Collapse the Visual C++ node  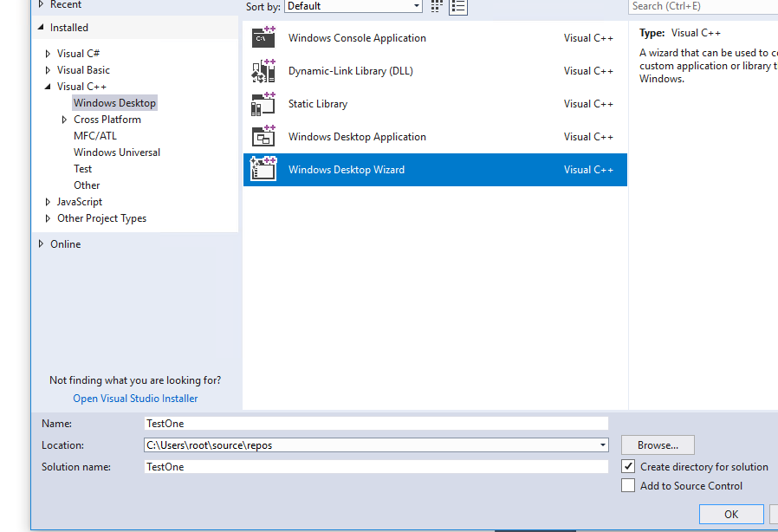click(48, 87)
